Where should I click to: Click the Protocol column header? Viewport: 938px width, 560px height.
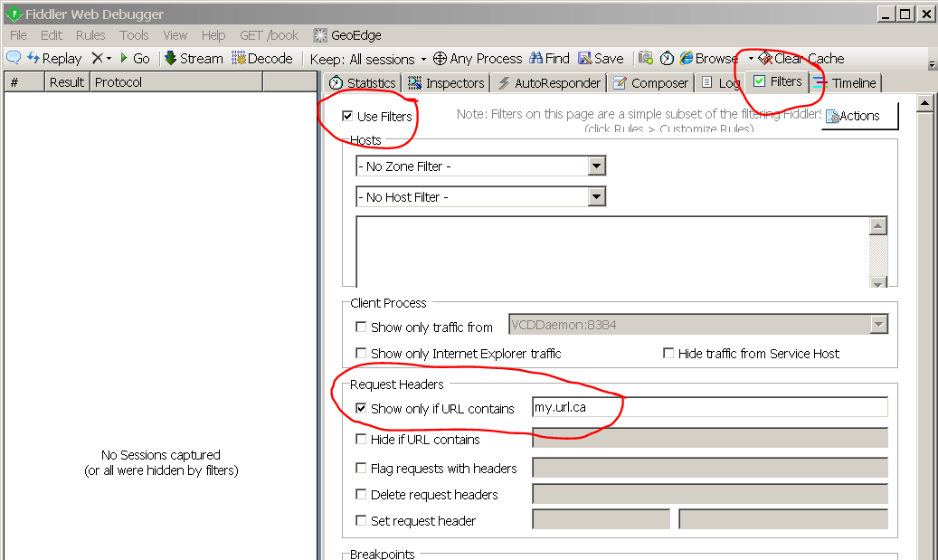pos(175,82)
